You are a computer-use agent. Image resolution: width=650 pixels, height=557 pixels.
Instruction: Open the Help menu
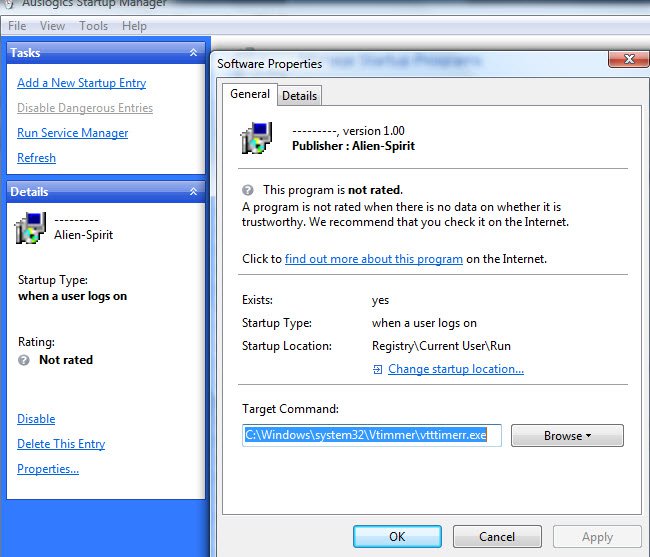click(x=134, y=26)
